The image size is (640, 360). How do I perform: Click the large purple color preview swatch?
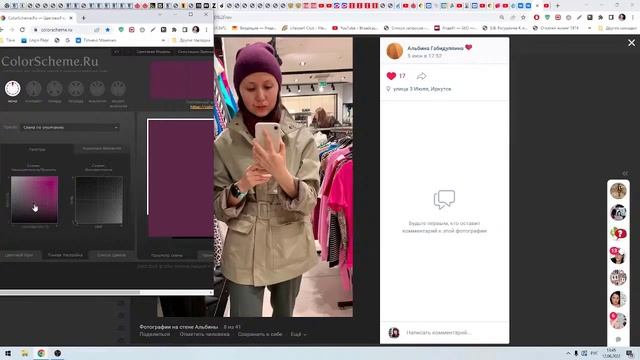[x=181, y=178]
